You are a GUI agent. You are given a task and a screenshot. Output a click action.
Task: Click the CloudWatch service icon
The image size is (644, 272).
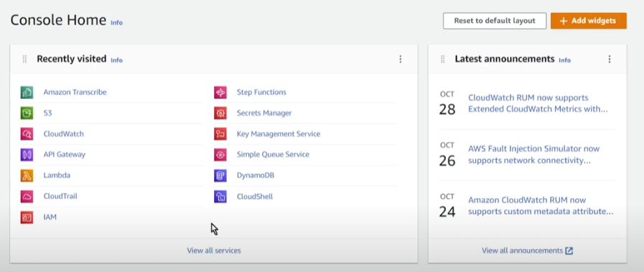click(x=27, y=133)
